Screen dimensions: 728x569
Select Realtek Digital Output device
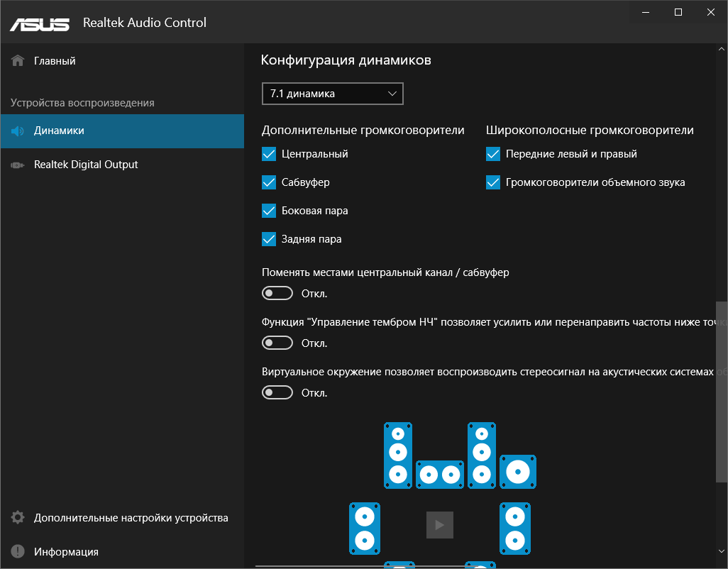86,165
